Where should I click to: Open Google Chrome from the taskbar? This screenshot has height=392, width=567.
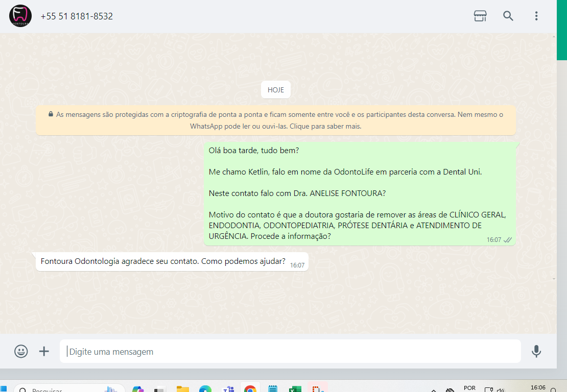250,389
